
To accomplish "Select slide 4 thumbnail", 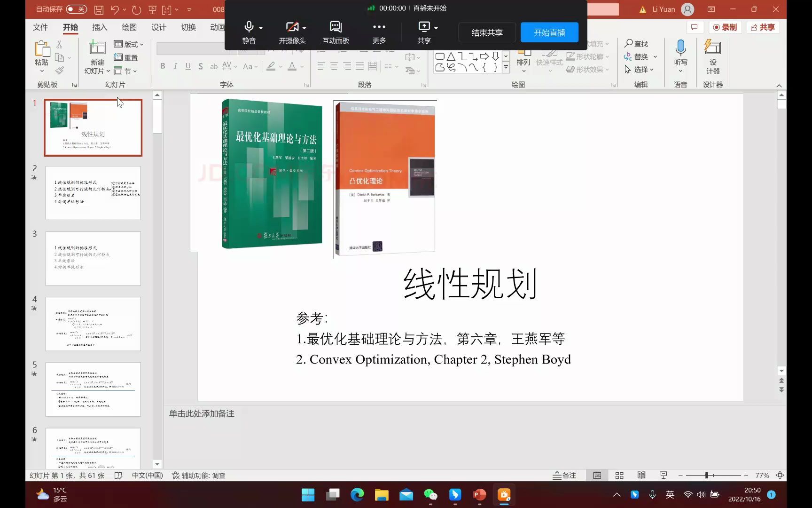I will pos(93,324).
